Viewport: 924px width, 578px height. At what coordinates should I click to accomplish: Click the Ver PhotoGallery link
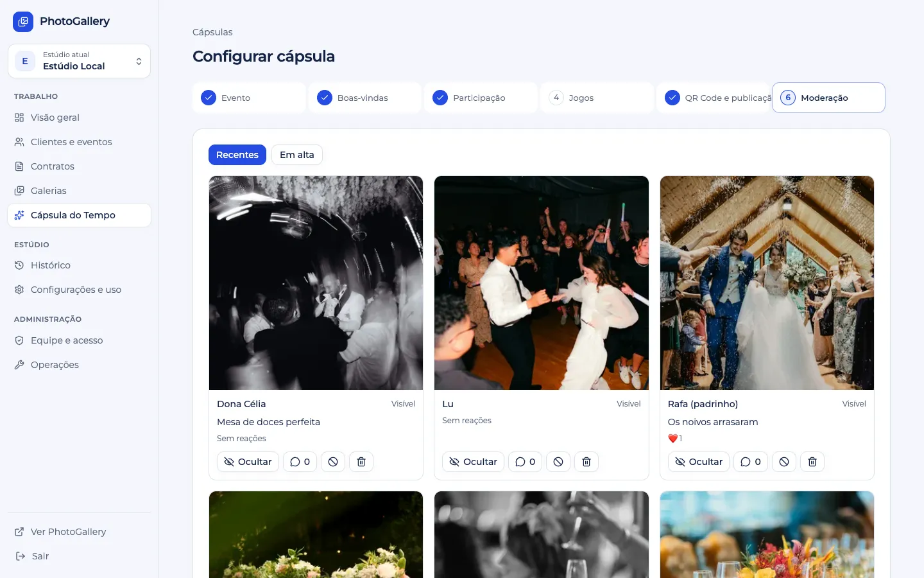(79, 532)
